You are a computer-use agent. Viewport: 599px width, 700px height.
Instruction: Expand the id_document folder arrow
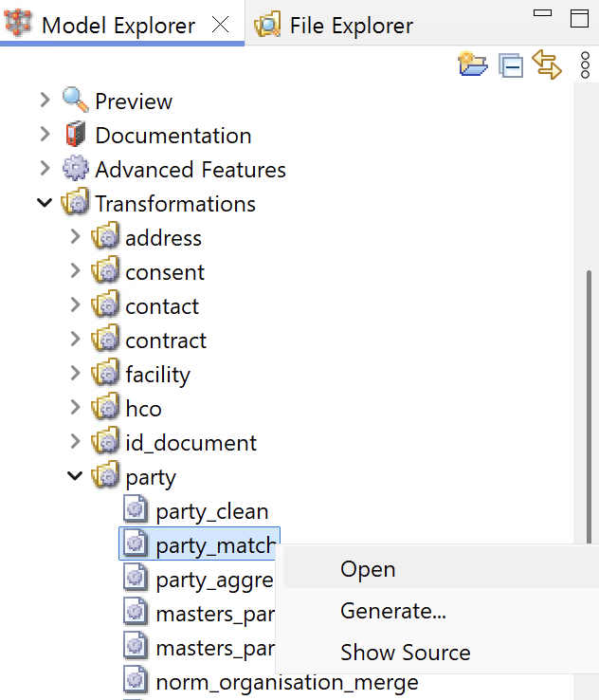(75, 442)
